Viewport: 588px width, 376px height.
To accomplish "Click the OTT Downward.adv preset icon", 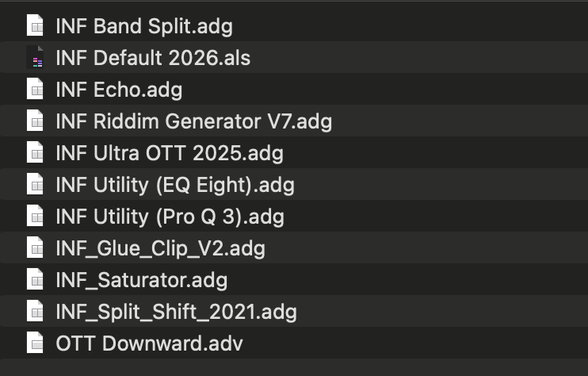I will point(35,343).
